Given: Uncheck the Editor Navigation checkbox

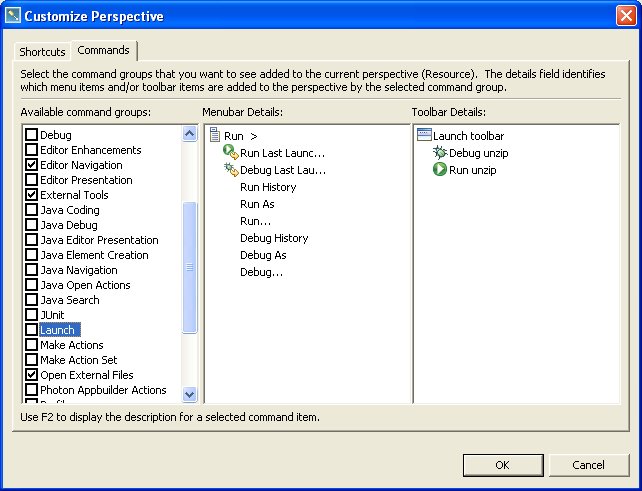Looking at the screenshot, I should (32, 165).
